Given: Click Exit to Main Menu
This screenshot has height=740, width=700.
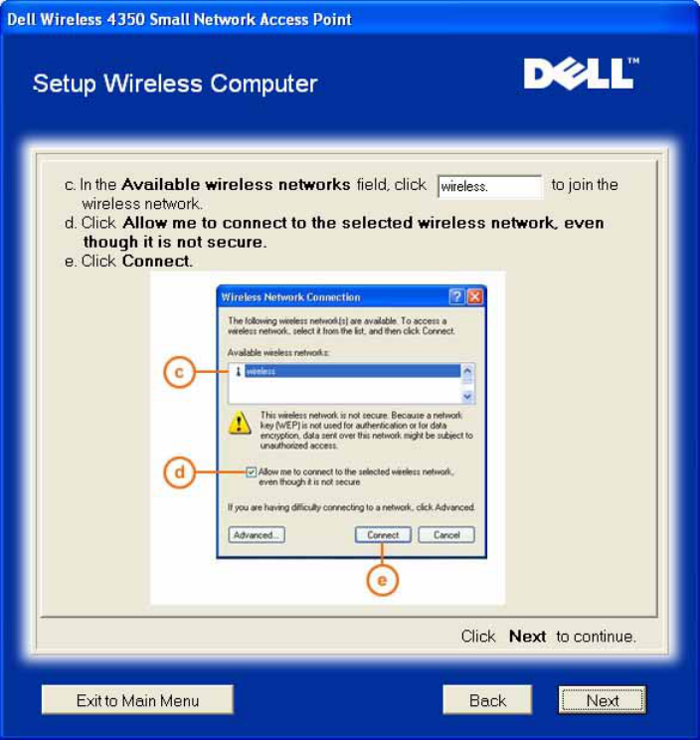Looking at the screenshot, I should [137, 700].
